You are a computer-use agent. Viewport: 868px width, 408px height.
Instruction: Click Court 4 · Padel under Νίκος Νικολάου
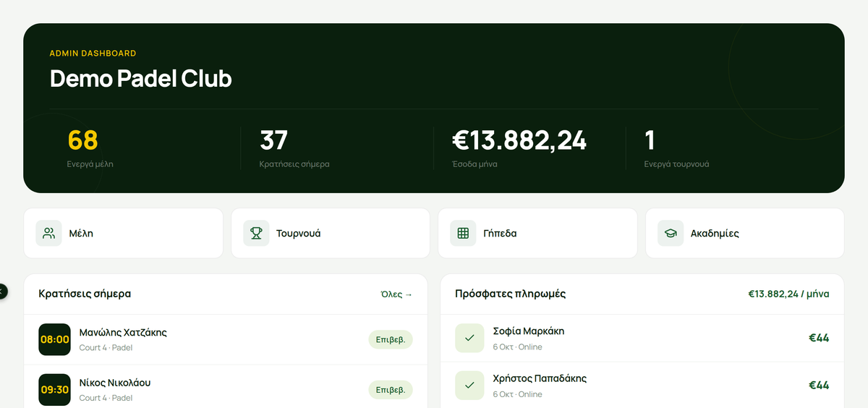pyautogui.click(x=106, y=398)
